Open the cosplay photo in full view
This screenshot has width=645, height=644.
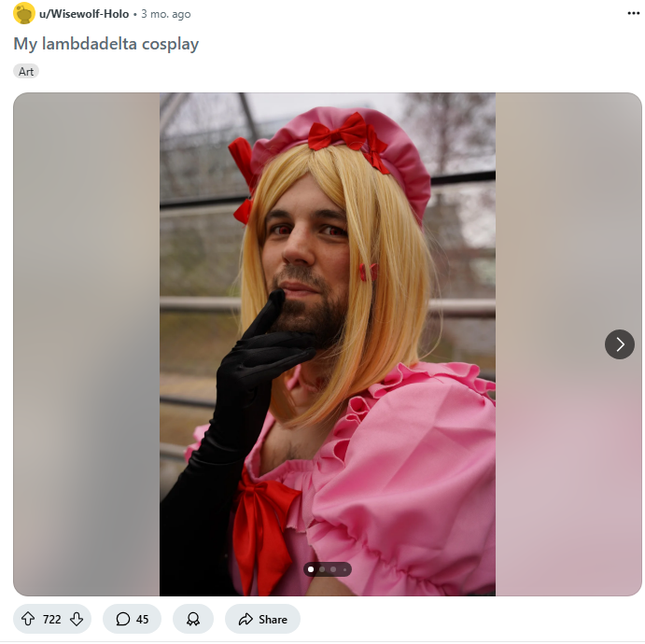pos(328,344)
